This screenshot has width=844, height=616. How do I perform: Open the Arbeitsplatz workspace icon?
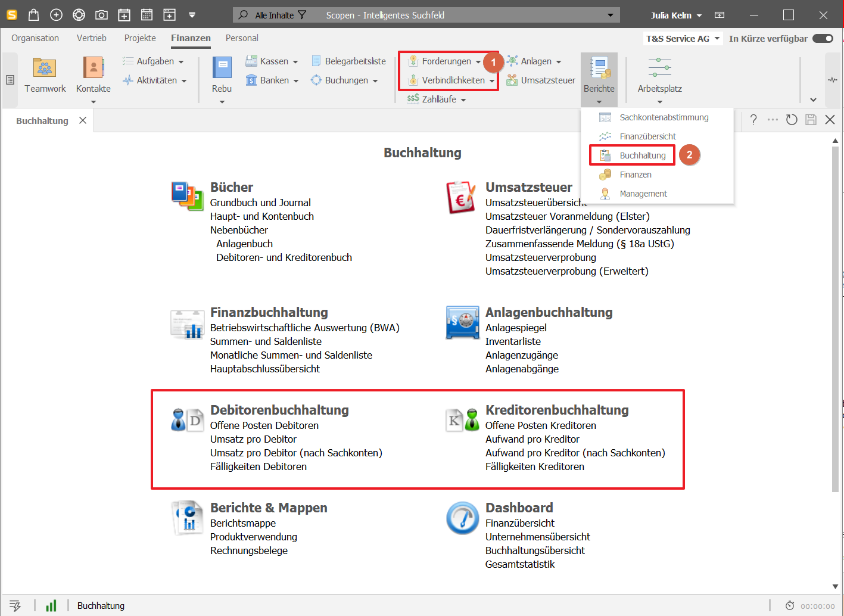(659, 67)
